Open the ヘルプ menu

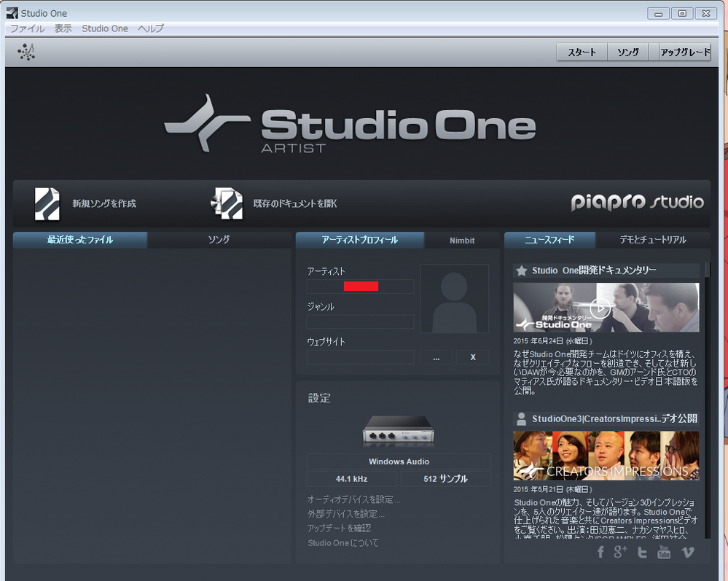[150, 28]
